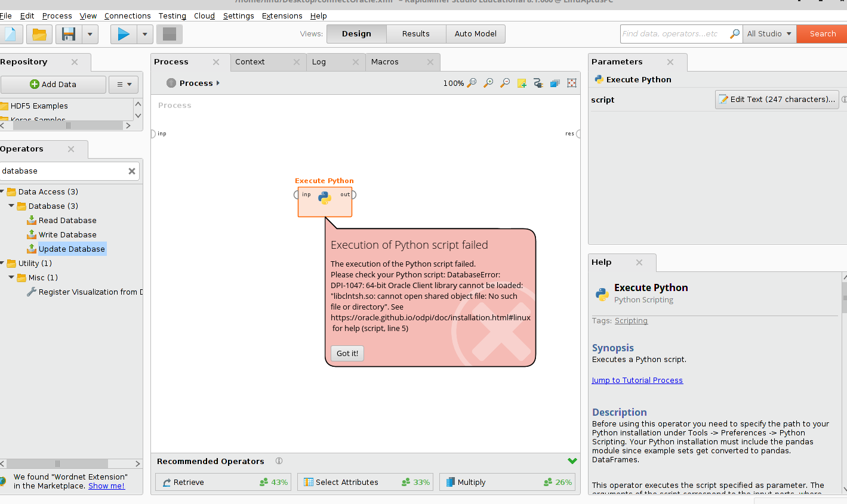
Task: Close the Process tab
Action: click(216, 62)
